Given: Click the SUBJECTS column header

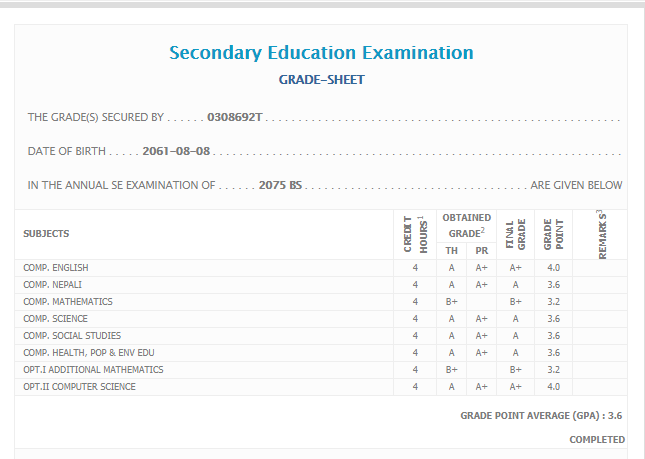Looking at the screenshot, I should (x=46, y=234).
